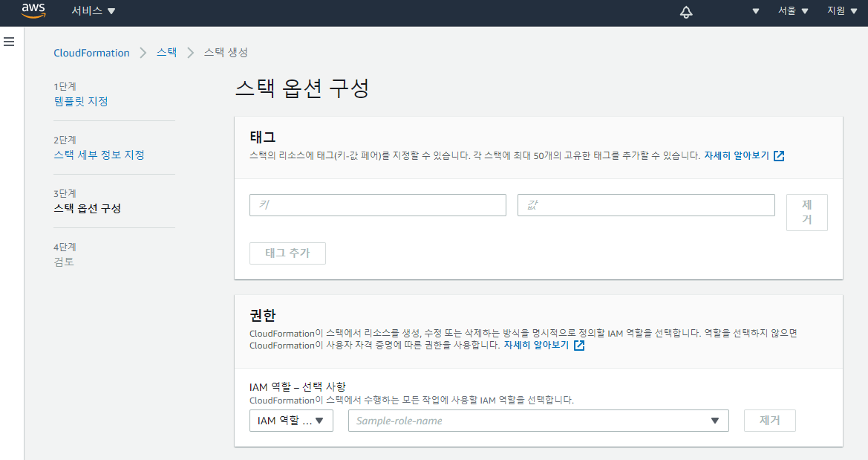Open the 서울 region selector
Viewport: 868px width, 460px height.
pos(793,11)
